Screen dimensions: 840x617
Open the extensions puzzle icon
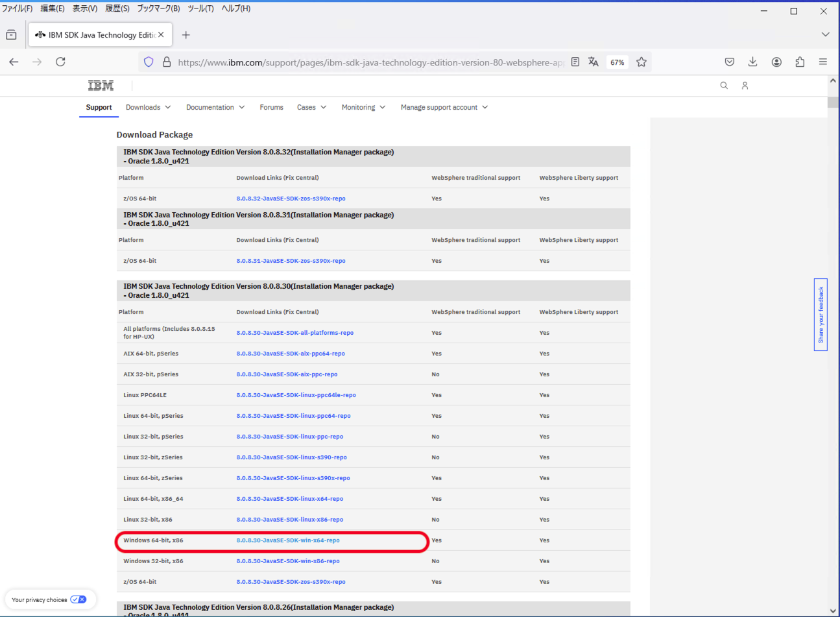800,62
